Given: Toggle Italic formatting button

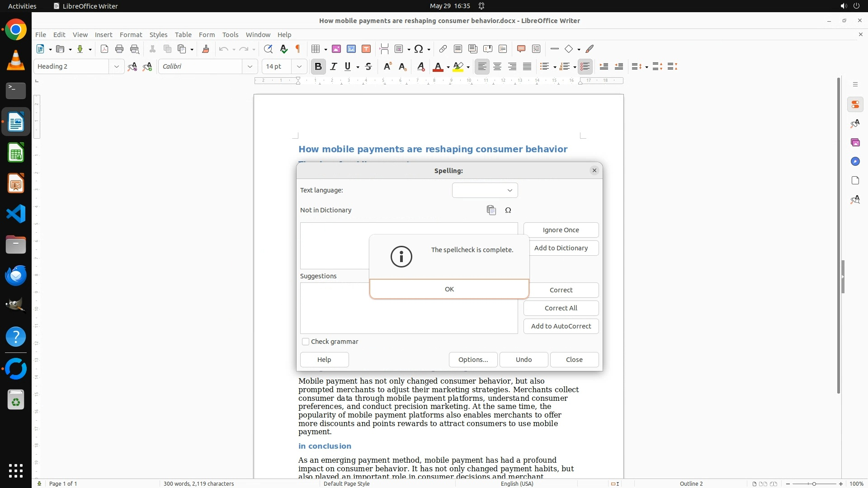Looking at the screenshot, I should (333, 66).
